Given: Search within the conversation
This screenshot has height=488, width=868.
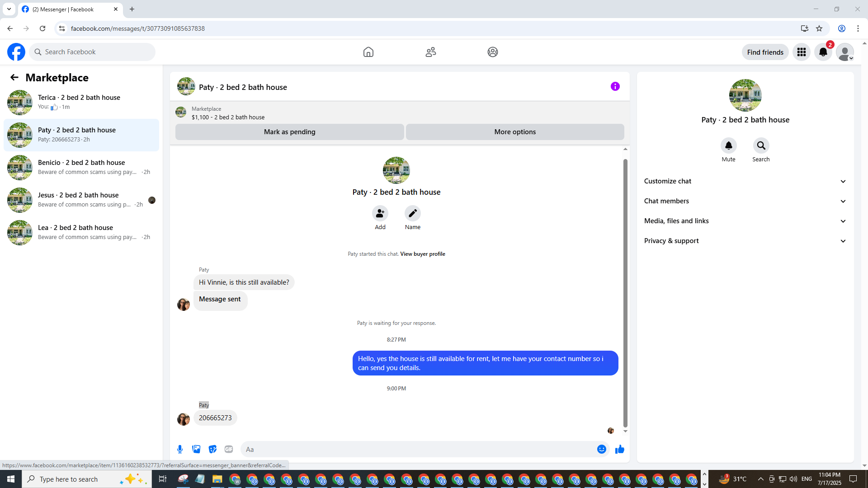Looking at the screenshot, I should coord(761,145).
